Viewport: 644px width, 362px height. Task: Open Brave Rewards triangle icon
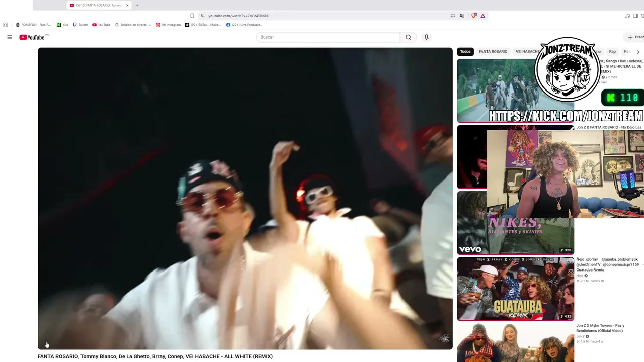point(482,16)
